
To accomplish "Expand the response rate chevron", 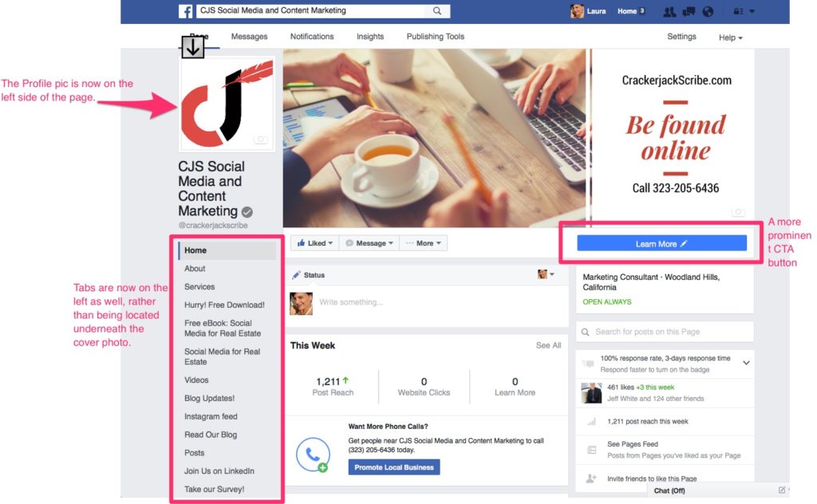I will (746, 363).
